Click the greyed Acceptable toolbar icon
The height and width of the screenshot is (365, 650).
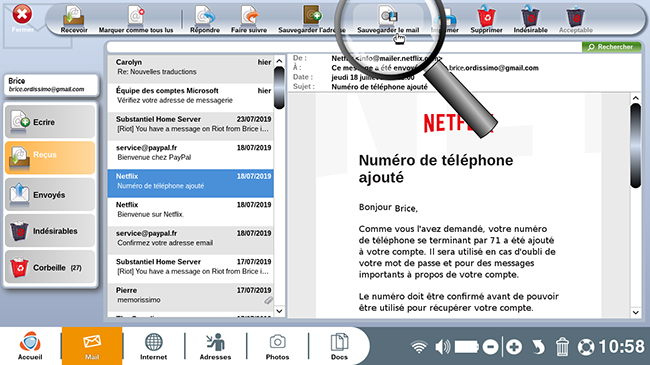(x=575, y=19)
